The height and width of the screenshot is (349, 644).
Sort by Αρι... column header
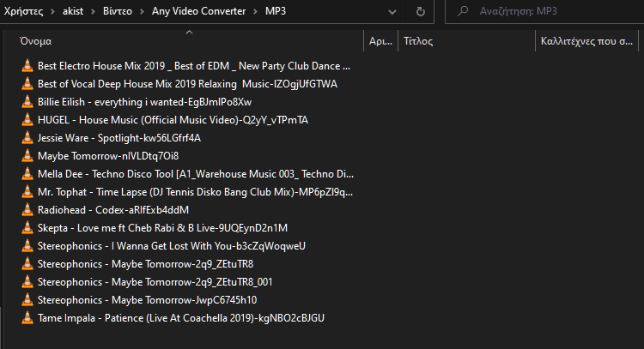click(380, 41)
